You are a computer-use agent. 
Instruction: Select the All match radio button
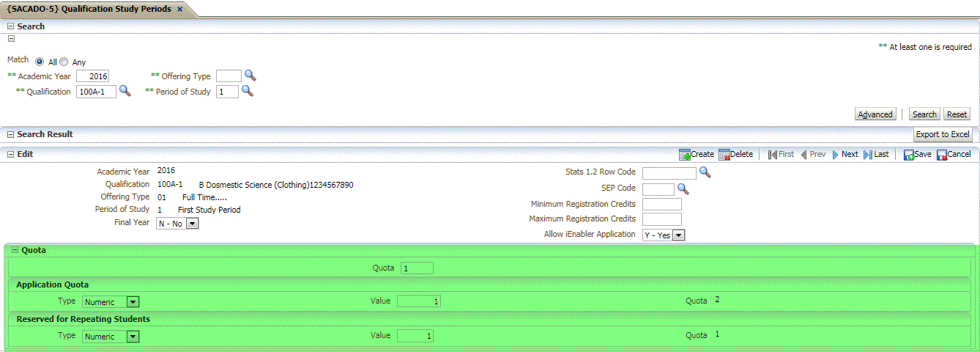point(40,62)
